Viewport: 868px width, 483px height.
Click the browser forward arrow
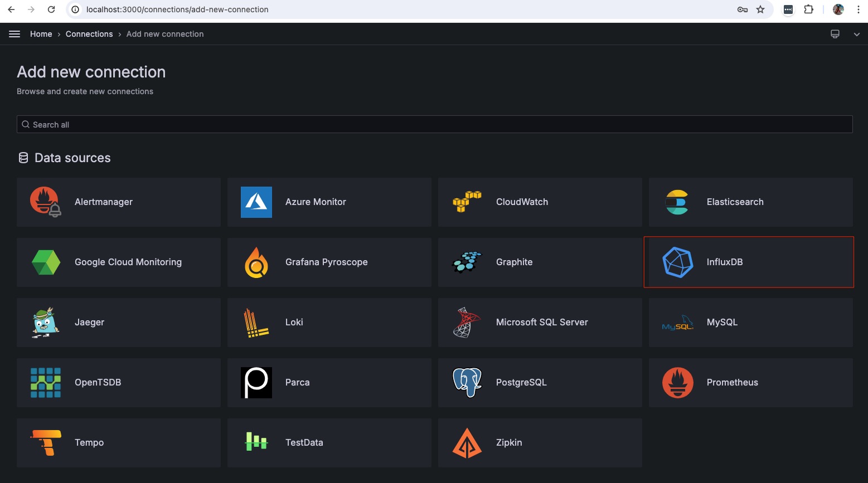point(31,9)
